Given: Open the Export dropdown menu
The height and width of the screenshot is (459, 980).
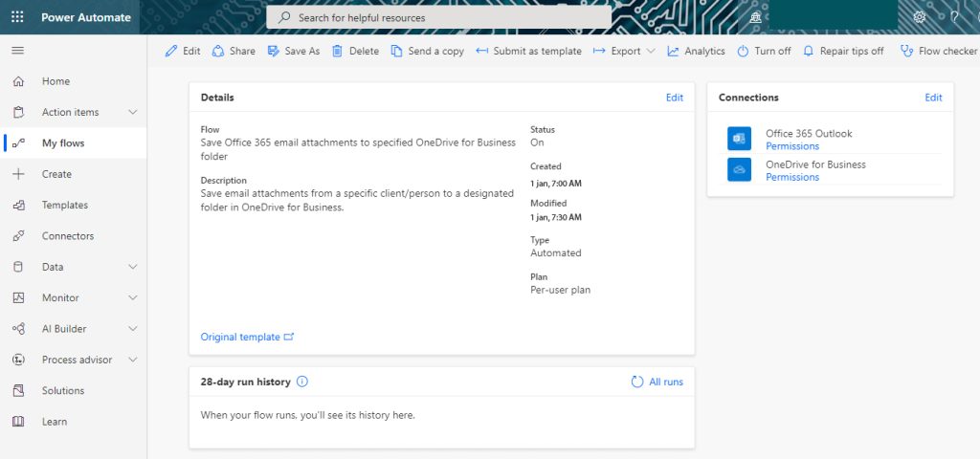Looking at the screenshot, I should coord(624,52).
